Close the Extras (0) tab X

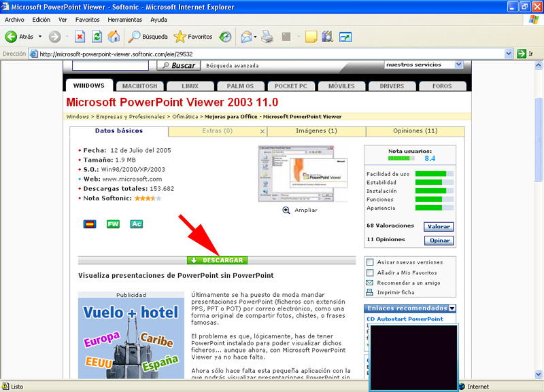point(262,131)
